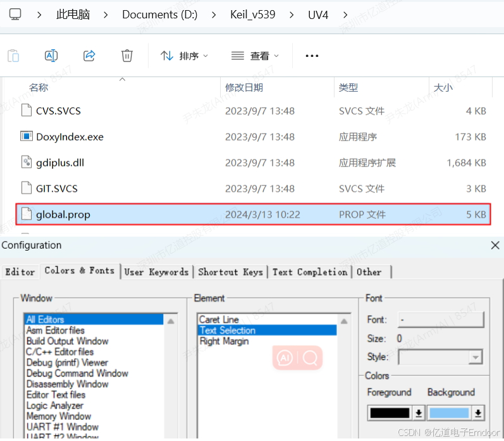The width and height of the screenshot is (504, 441).
Task: Open the Text Completion tab
Action: [309, 272]
